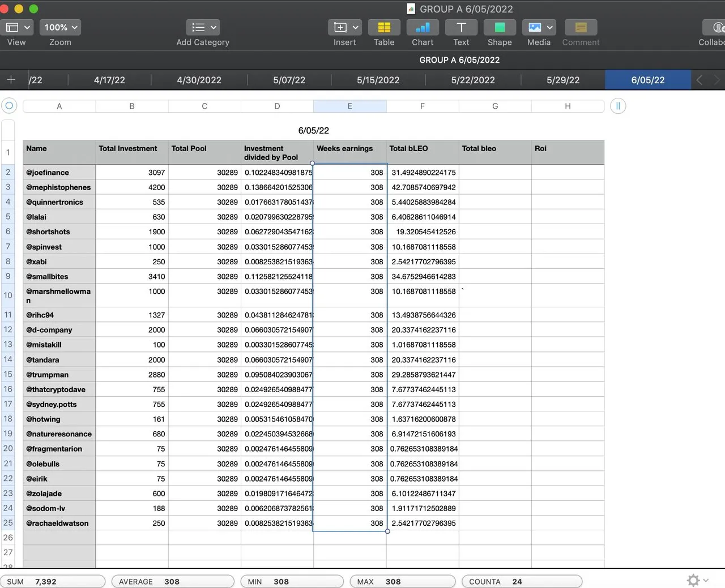Switch to the 5/07/22 sheet tab

tap(289, 80)
